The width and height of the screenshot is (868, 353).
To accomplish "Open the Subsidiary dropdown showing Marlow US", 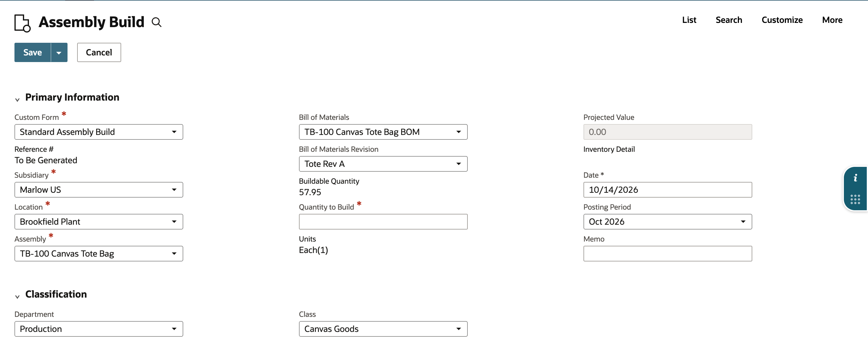I will click(99, 190).
